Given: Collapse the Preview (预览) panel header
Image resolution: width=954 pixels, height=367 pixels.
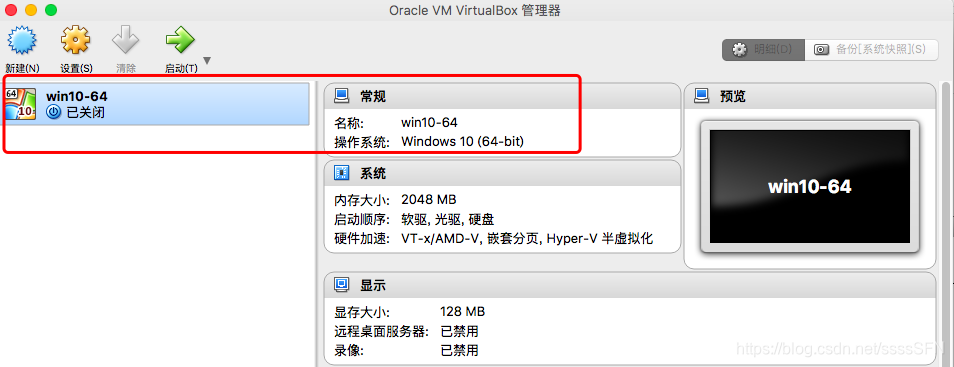Looking at the screenshot, I should pos(810,96).
